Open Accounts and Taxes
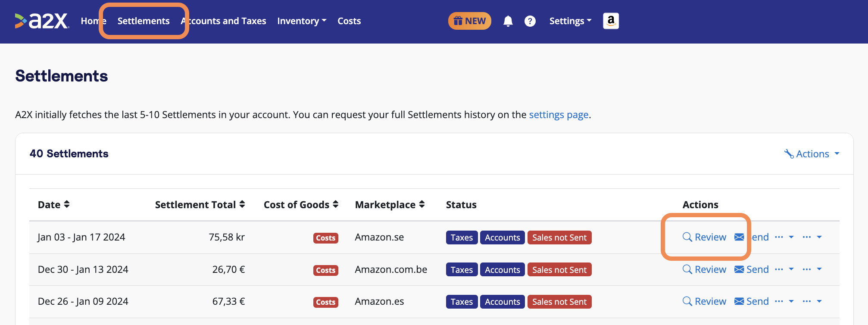Viewport: 868px width, 325px height. pyautogui.click(x=224, y=21)
